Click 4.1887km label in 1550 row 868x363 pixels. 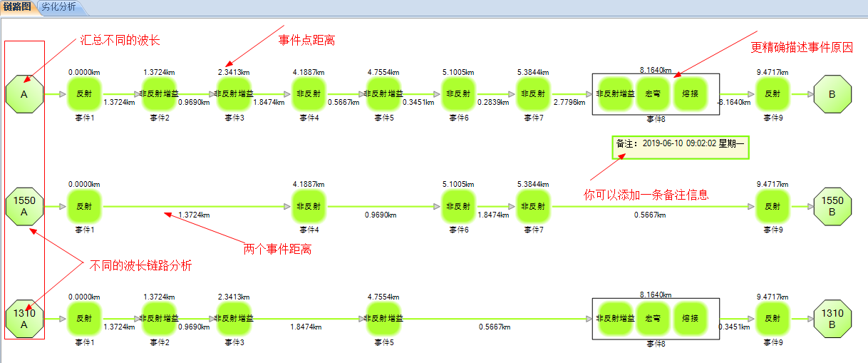coord(309,185)
